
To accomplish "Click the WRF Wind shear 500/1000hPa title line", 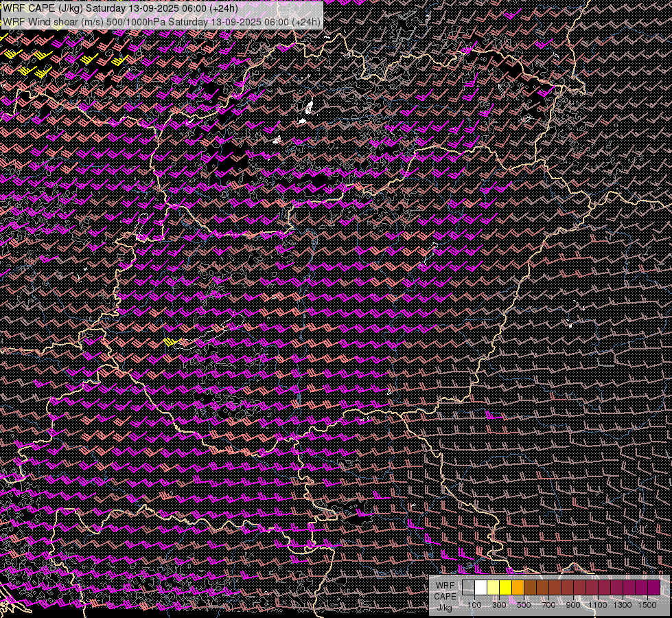I will pos(161,22).
